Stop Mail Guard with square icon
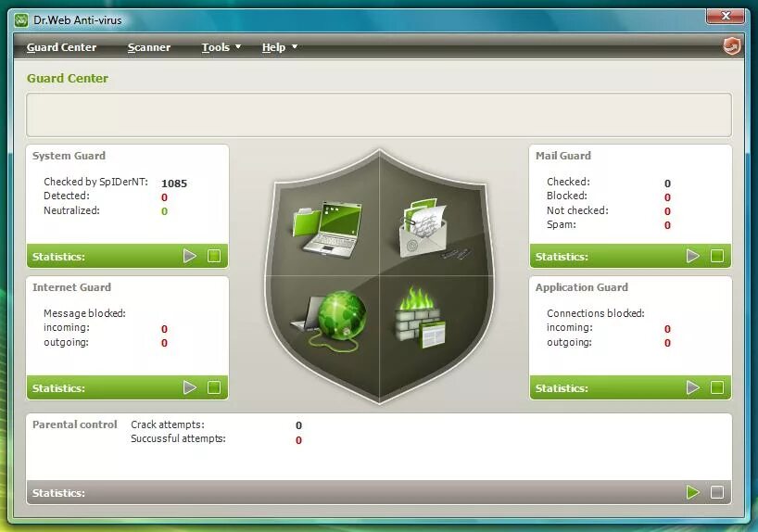 717,256
